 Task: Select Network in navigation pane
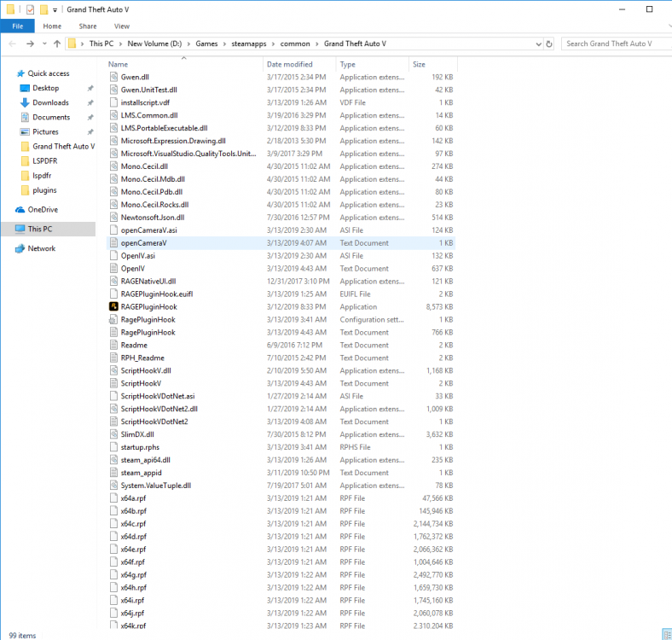click(x=41, y=248)
